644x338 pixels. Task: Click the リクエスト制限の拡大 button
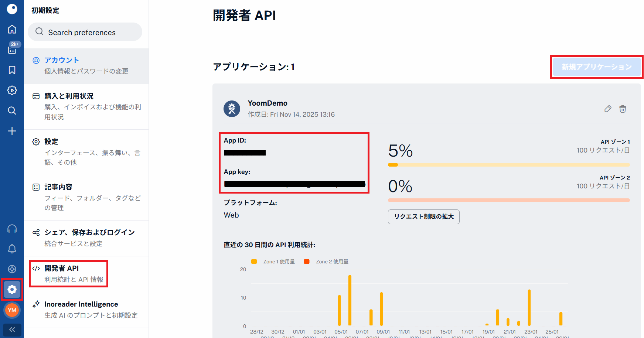tap(423, 216)
